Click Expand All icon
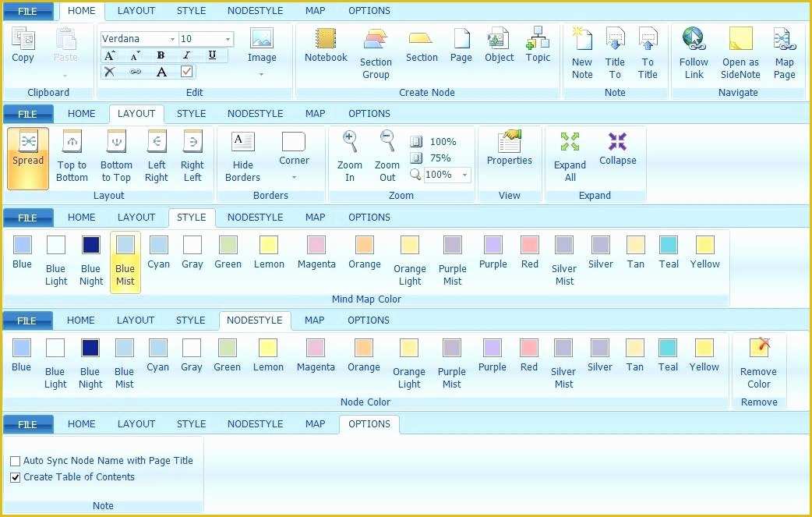812x517 pixels. click(570, 141)
